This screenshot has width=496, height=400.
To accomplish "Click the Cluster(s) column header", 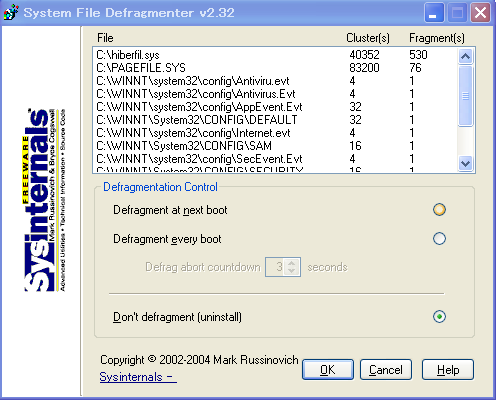I will (x=368, y=38).
